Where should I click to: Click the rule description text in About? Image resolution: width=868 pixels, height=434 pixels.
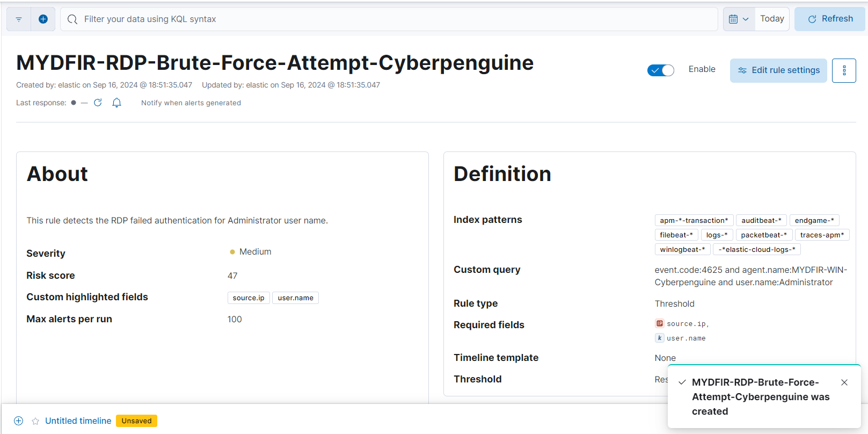(177, 221)
